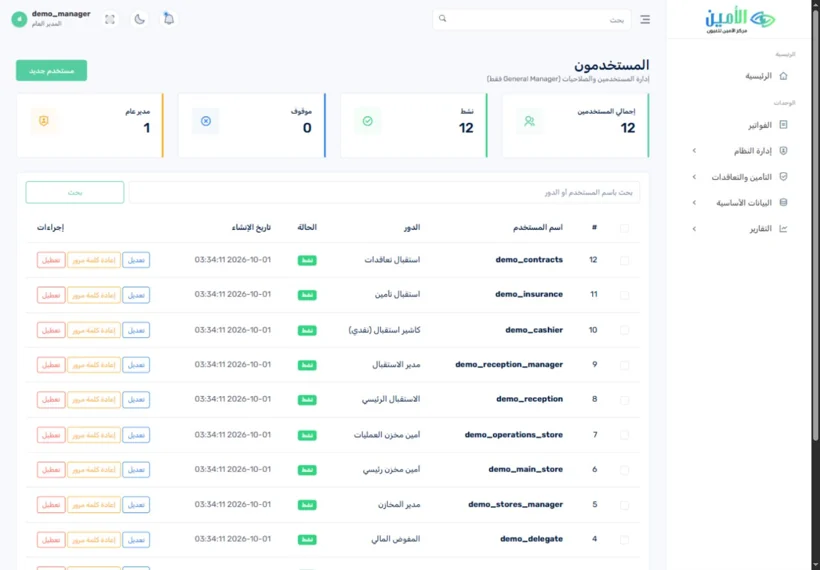
Task: Check the box for demo_contracts row
Action: [x=624, y=260]
